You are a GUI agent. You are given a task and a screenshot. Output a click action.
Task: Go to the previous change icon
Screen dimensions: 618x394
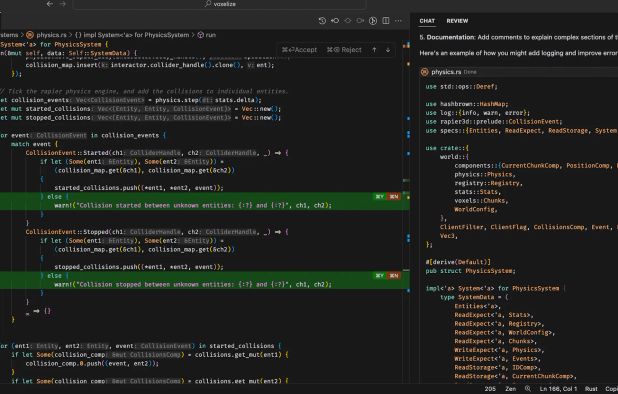tap(335, 20)
